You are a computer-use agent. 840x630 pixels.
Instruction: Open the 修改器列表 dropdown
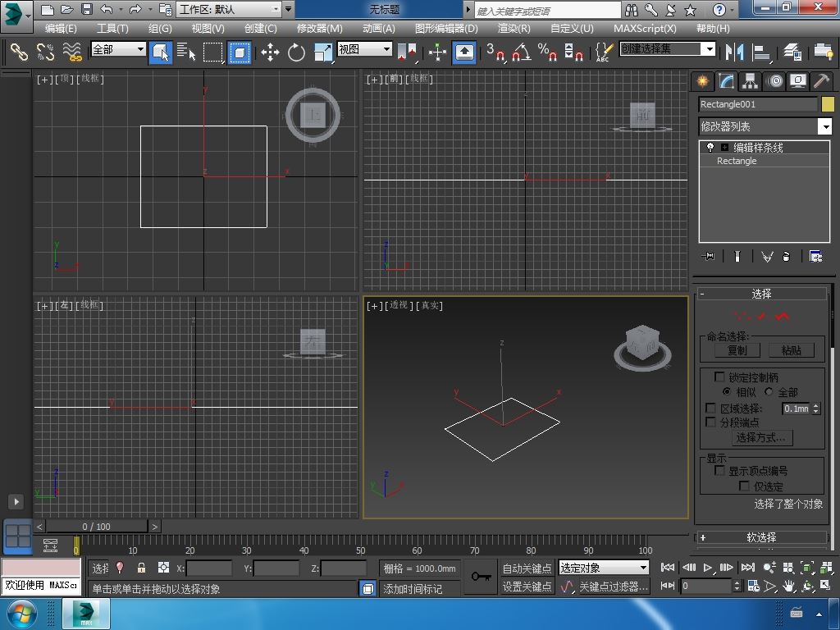(825, 126)
